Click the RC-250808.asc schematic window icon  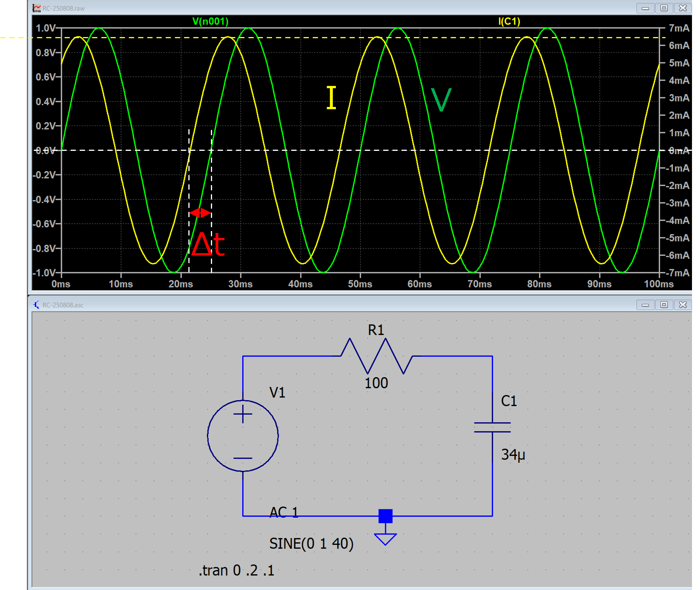pos(37,305)
